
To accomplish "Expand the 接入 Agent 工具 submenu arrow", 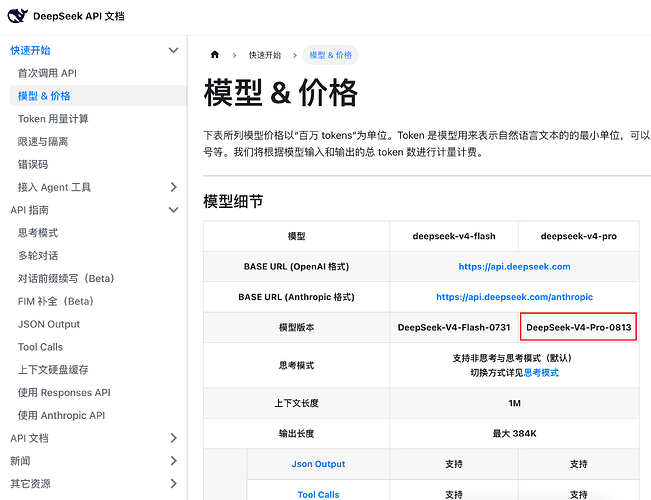I will 174,187.
